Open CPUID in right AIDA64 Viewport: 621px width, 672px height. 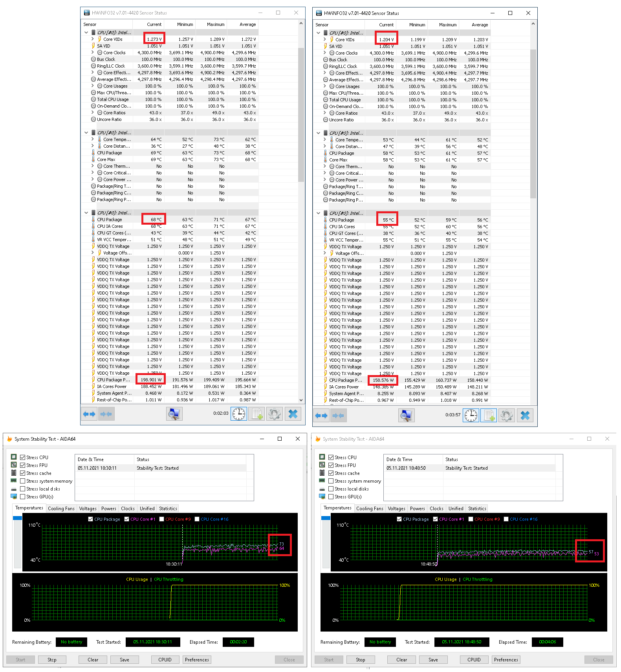point(474,660)
